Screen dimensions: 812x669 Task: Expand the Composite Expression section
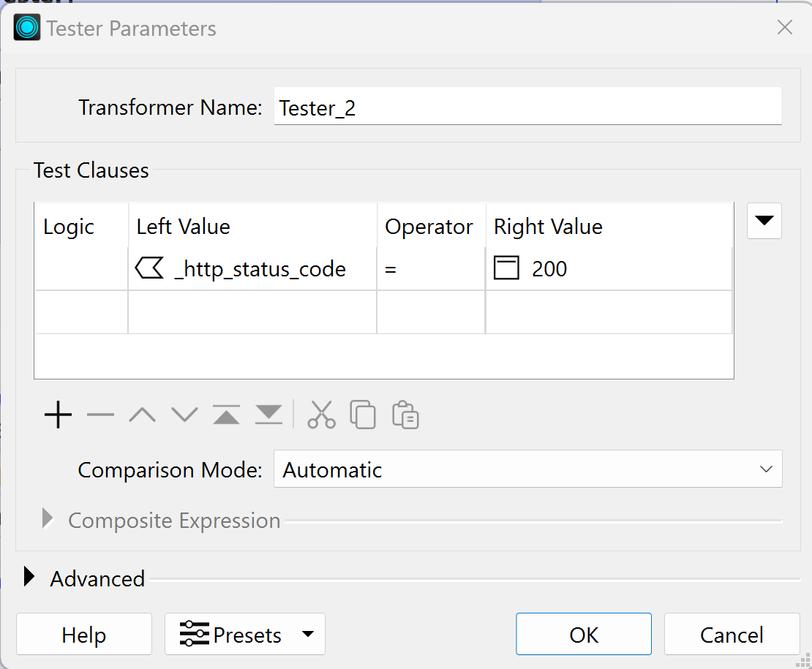pyautogui.click(x=48, y=520)
